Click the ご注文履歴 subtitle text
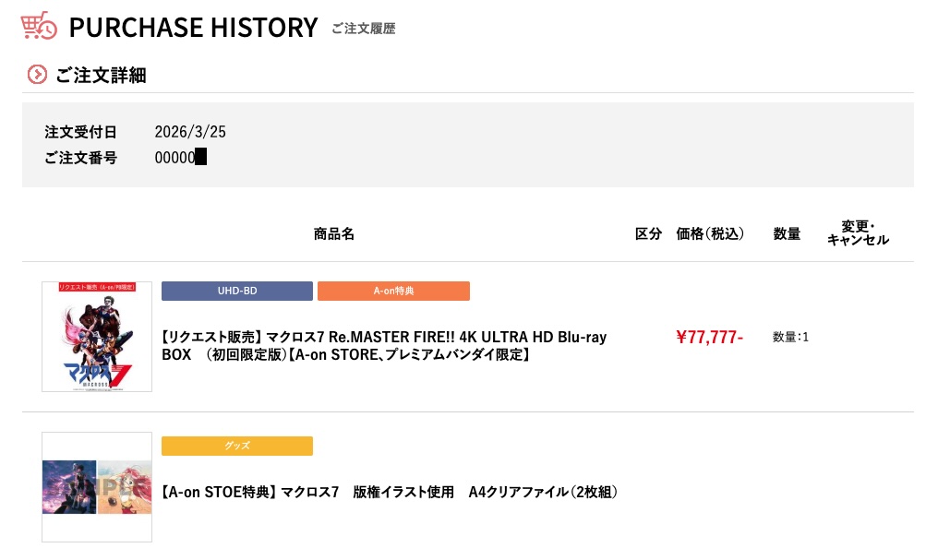 [364, 29]
